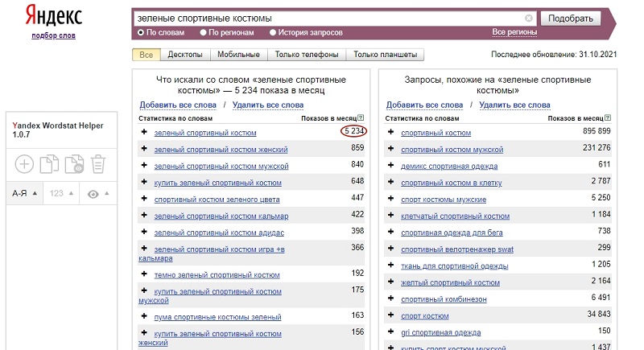Image resolution: width=644 pixels, height=350 pixels.
Task: Sort alphabetically with А-Я dropdown
Action: [x=25, y=193]
